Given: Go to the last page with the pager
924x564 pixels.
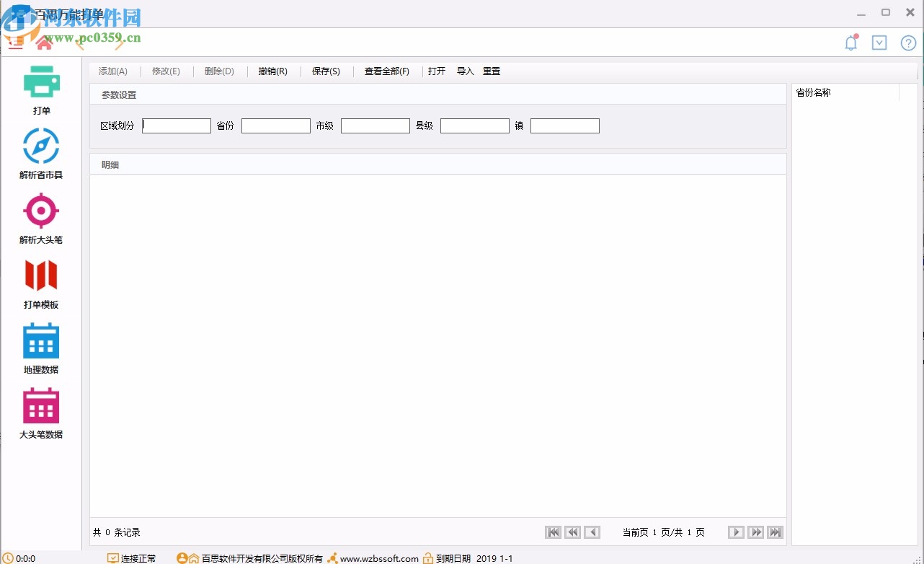Looking at the screenshot, I should tap(776, 532).
